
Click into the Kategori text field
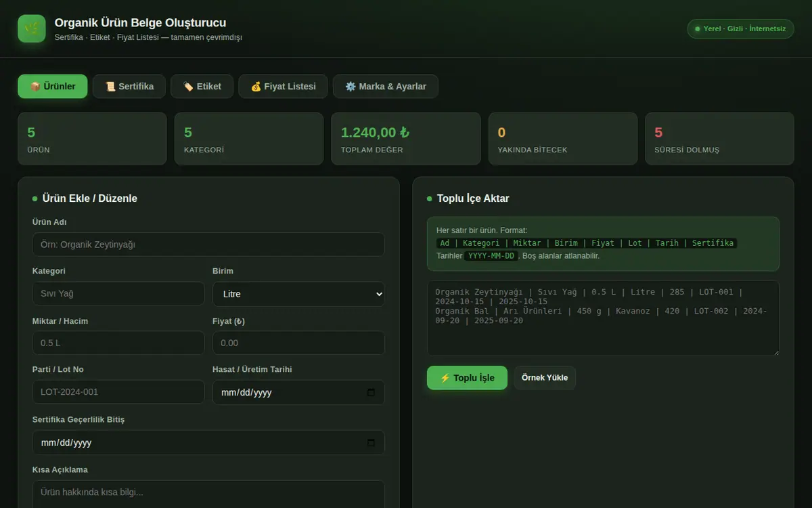click(x=118, y=294)
